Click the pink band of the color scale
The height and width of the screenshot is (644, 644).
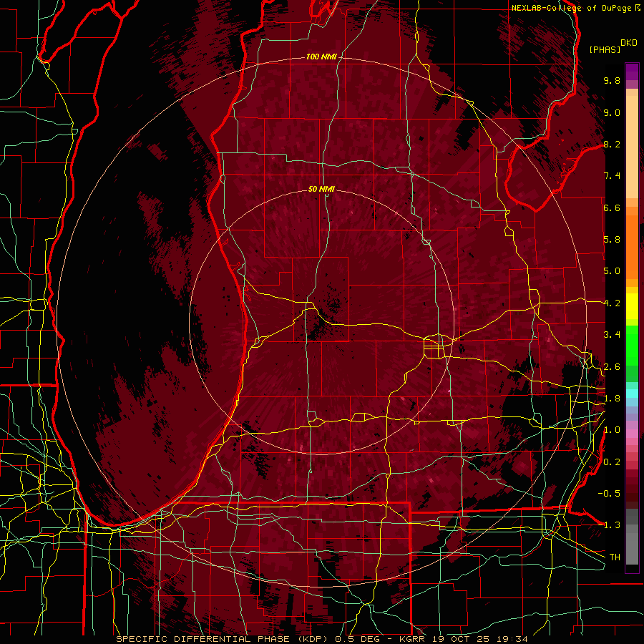point(632,434)
